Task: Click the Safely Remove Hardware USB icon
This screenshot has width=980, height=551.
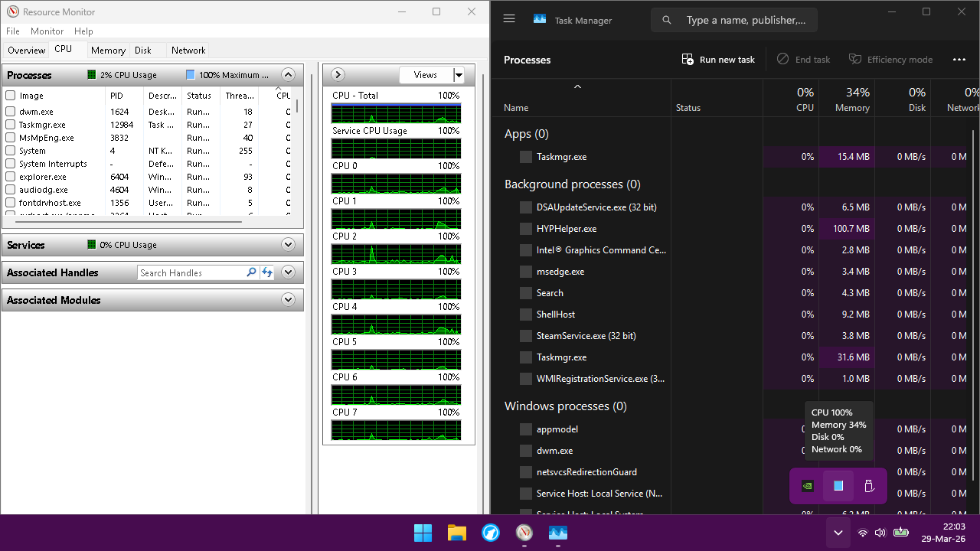Action: click(869, 486)
